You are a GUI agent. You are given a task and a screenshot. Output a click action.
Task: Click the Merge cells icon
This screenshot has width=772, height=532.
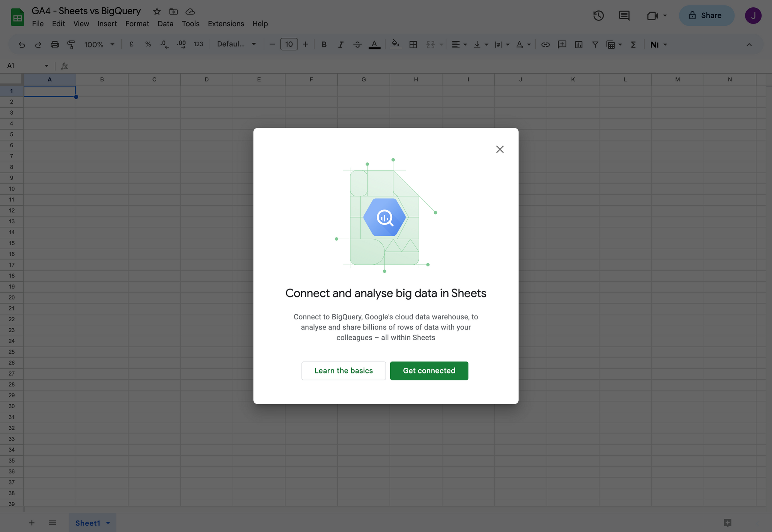click(430, 45)
